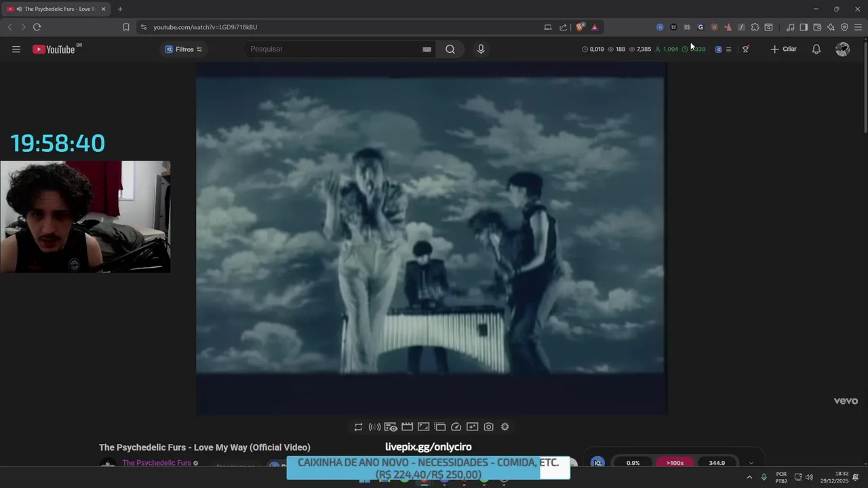Take video screenshot with camera icon
Screen dimensions: 868x488
488,426
